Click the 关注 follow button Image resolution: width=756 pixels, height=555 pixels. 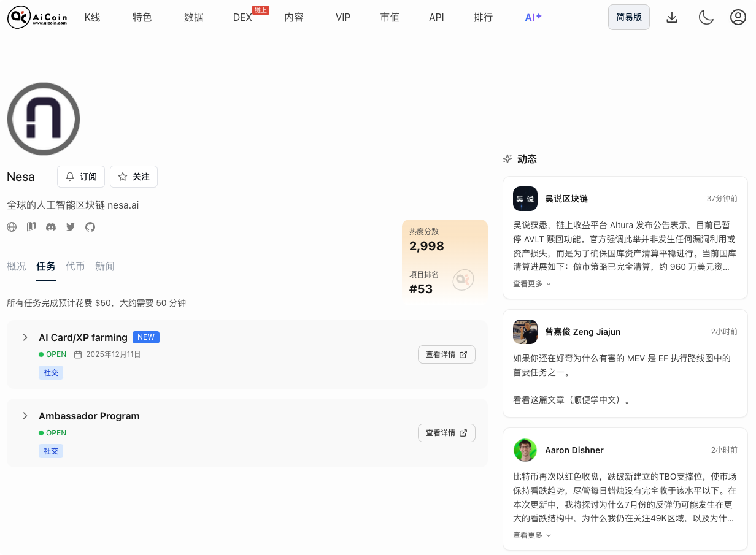click(134, 177)
